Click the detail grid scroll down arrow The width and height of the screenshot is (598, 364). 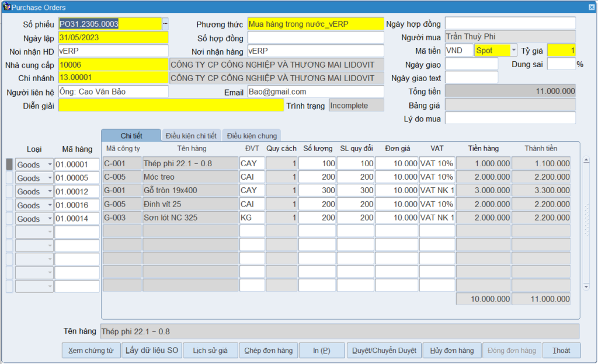tap(586, 286)
